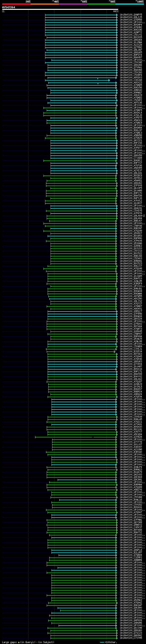Select hit UniRef100_A2YE37
Viewport: 146px width, 644px height.
pyautogui.click(x=131, y=170)
